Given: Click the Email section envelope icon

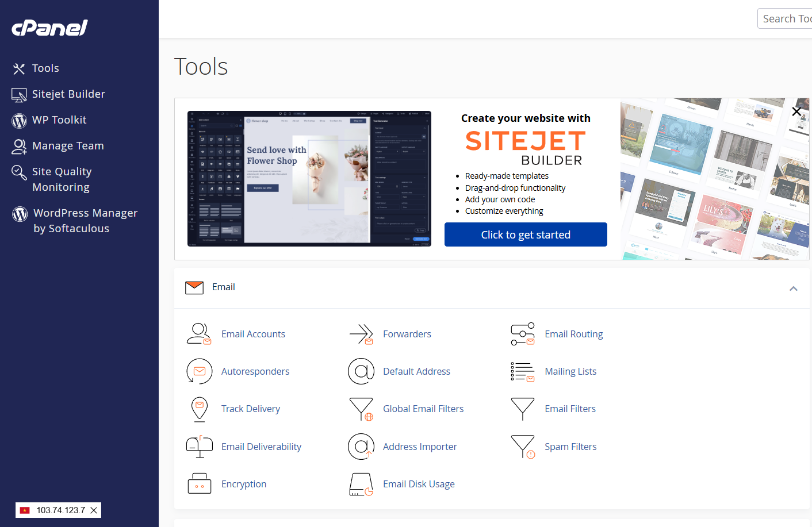Looking at the screenshot, I should click(x=194, y=287).
